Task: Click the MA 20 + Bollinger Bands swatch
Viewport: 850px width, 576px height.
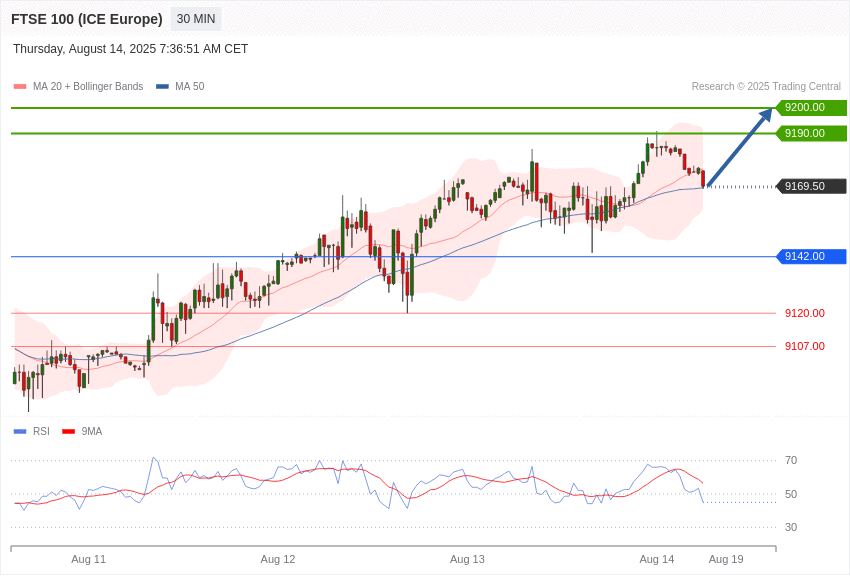Action: [x=20, y=87]
